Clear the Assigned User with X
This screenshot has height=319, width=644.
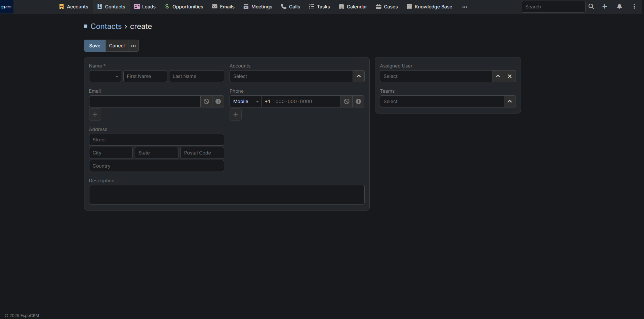[x=510, y=76]
